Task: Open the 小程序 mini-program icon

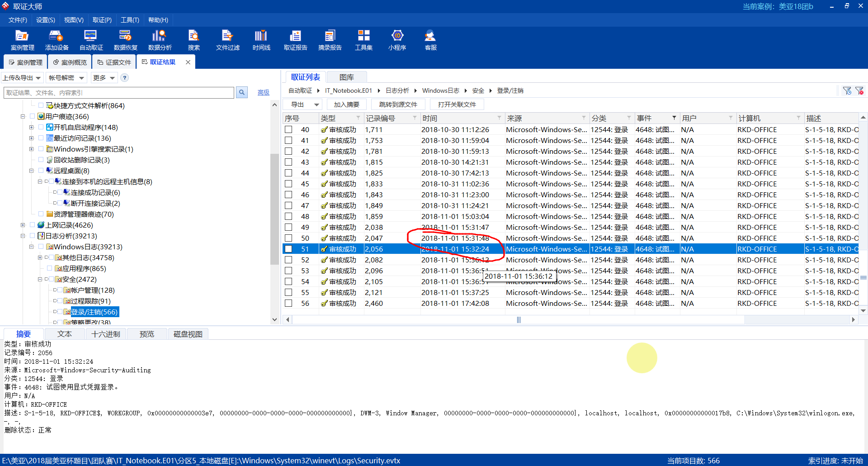Action: click(397, 40)
